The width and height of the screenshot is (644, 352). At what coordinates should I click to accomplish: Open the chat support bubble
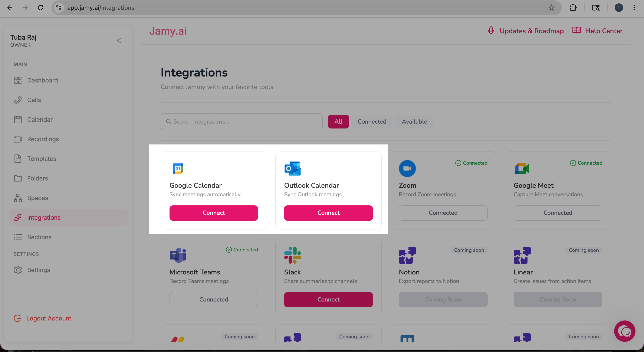624,331
